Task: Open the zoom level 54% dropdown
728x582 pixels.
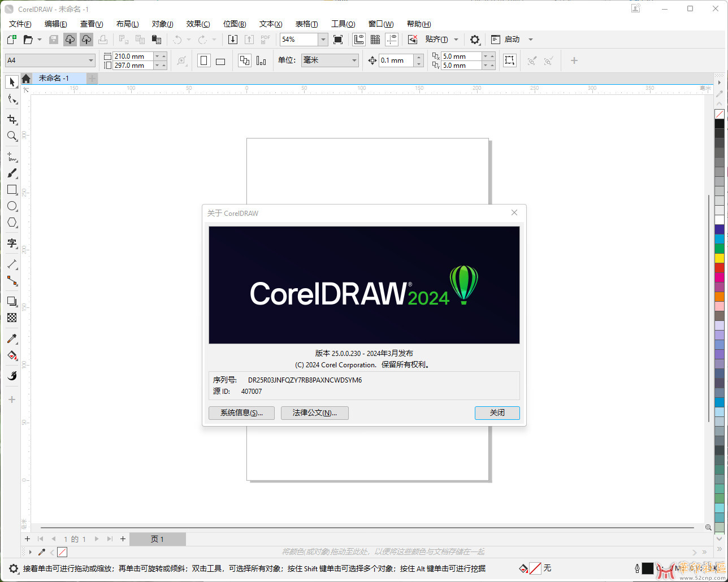Action: pos(323,40)
